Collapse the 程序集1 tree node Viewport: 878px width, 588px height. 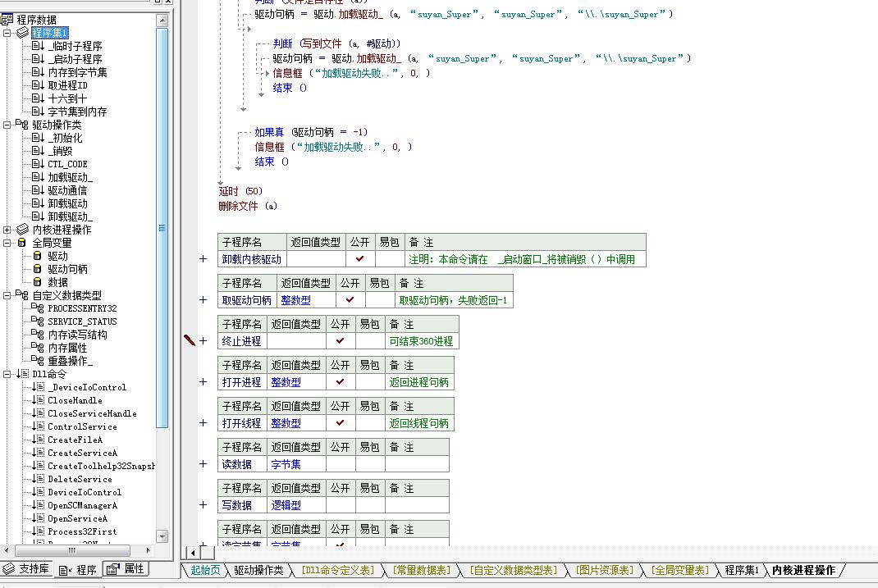(x=7, y=33)
